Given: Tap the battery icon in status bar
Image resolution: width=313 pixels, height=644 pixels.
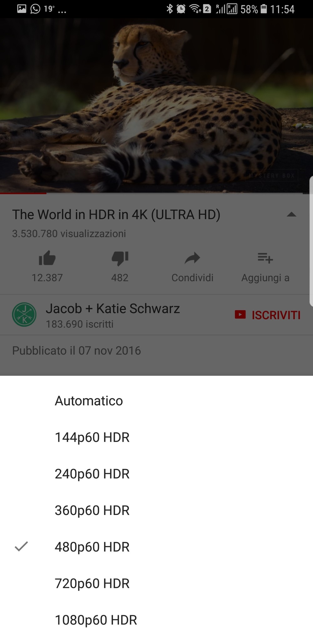Looking at the screenshot, I should pyautogui.click(x=264, y=9).
